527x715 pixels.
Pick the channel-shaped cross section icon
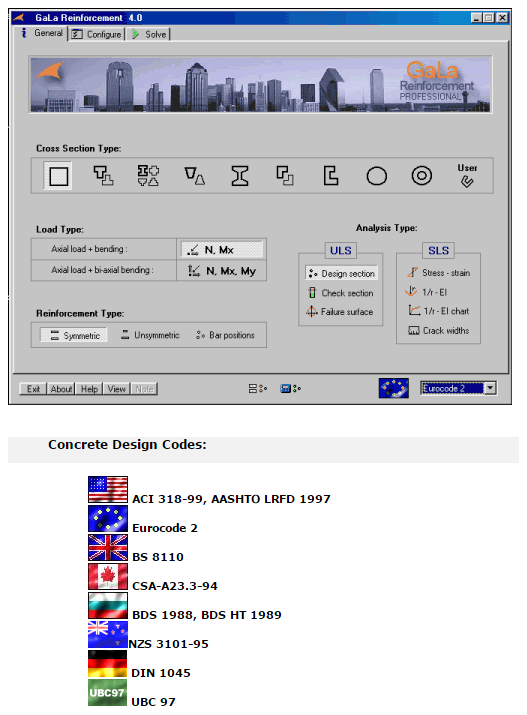[331, 176]
